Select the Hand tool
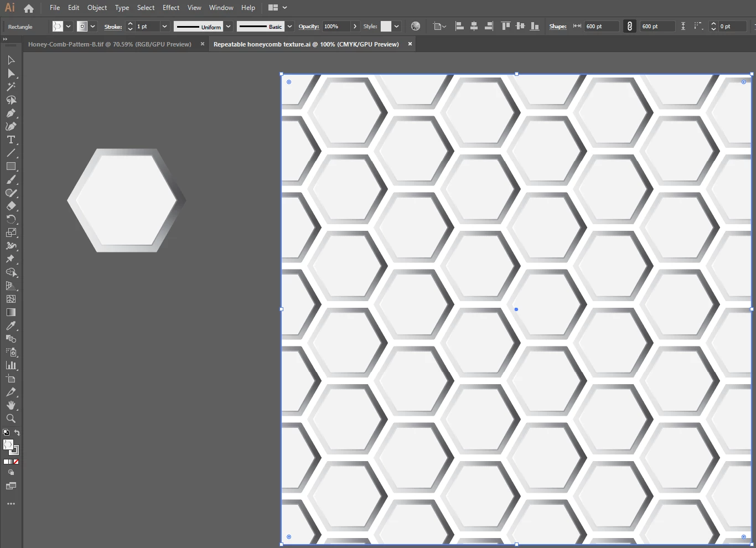Image resolution: width=756 pixels, height=548 pixels. pyautogui.click(x=11, y=405)
